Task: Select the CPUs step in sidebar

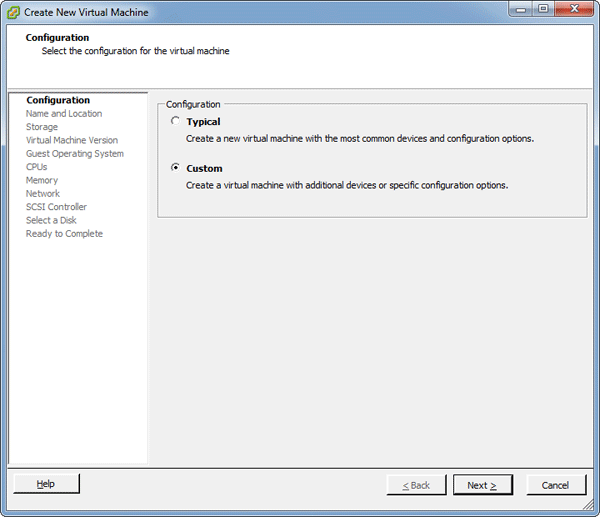Action: point(36,167)
